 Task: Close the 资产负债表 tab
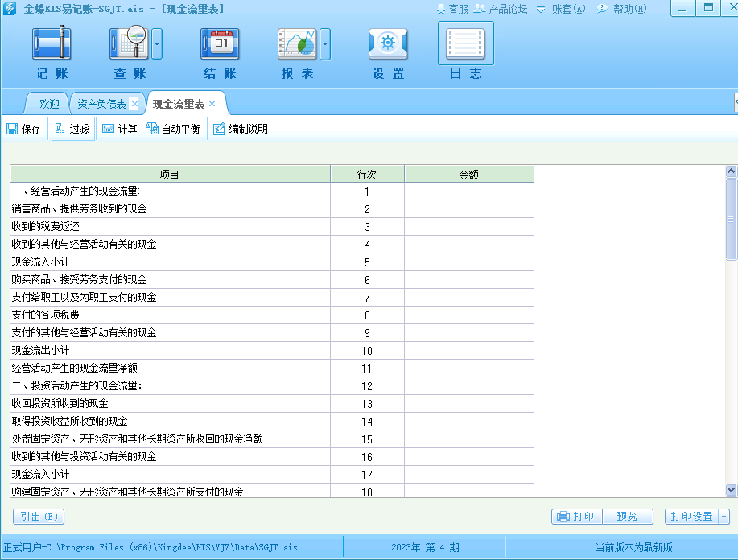coord(134,104)
